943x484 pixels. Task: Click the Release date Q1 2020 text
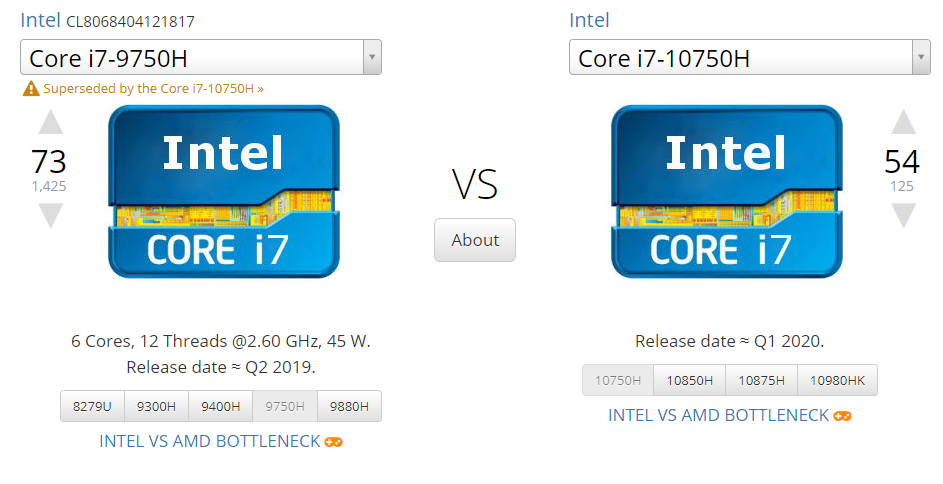click(730, 342)
